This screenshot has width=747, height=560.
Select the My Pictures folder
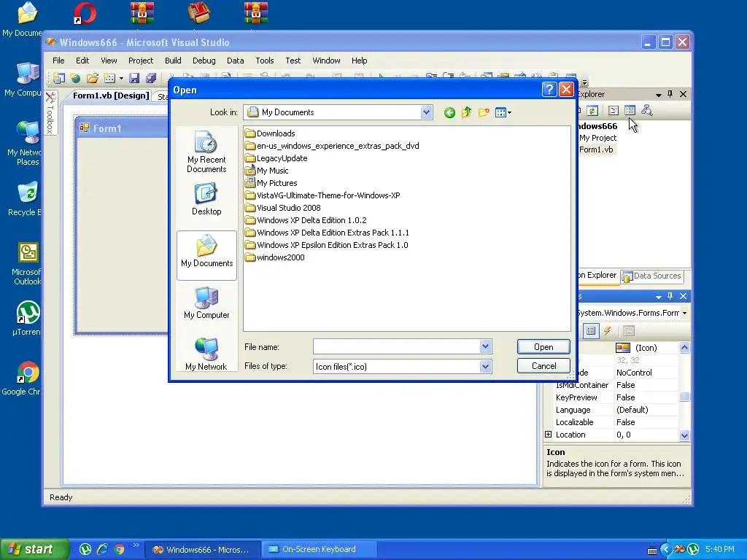pyautogui.click(x=271, y=183)
